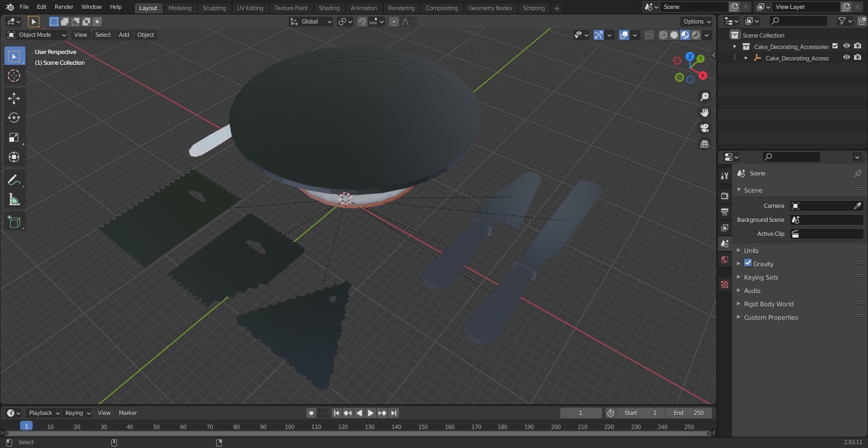This screenshot has width=868, height=448.
Task: Open the Global orientation dropdown
Action: click(311, 22)
